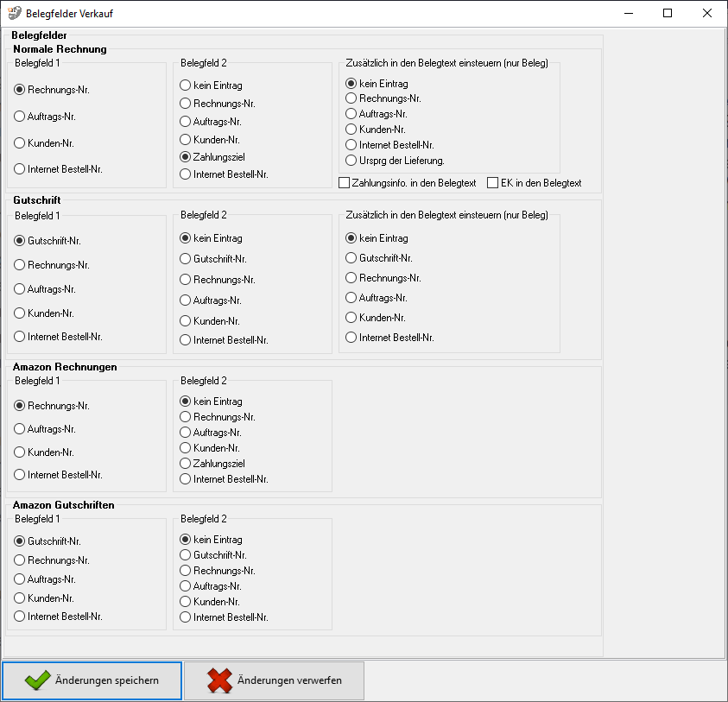Select Auftrags-Nr. in Amazon Gutschriften Belegfeld 2

tap(186, 586)
